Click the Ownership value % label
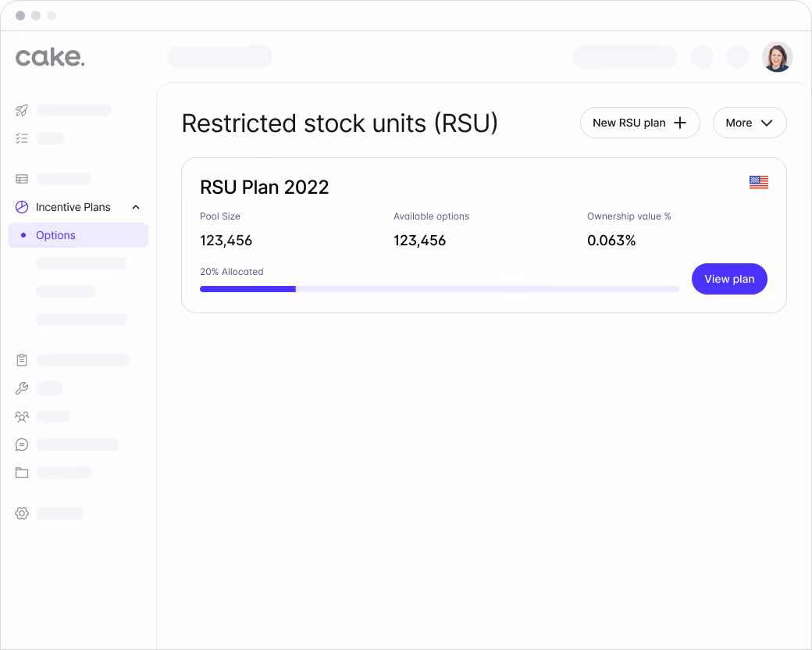The width and height of the screenshot is (812, 650). [x=629, y=216]
